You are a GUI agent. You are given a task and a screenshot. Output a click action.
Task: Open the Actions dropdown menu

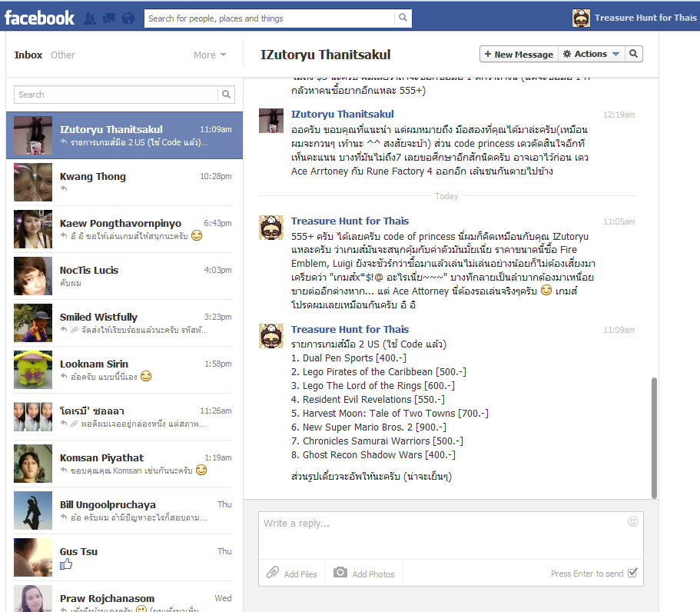[x=591, y=54]
